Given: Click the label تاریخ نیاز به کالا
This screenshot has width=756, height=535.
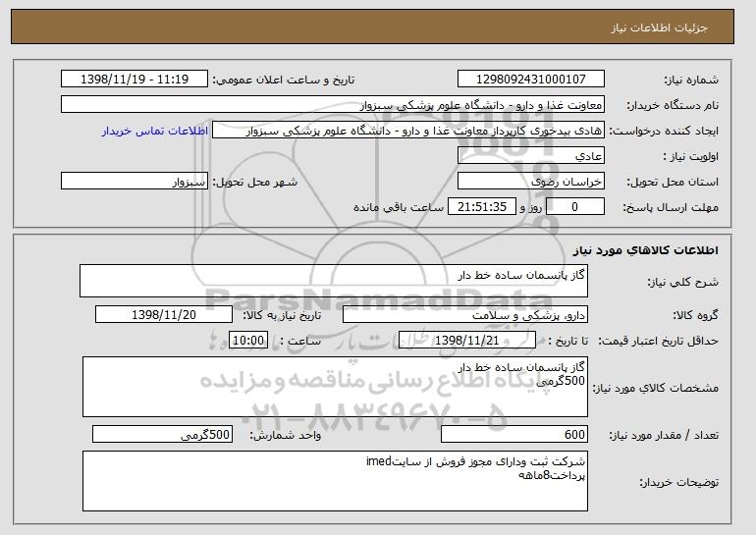Looking at the screenshot, I should [282, 316].
